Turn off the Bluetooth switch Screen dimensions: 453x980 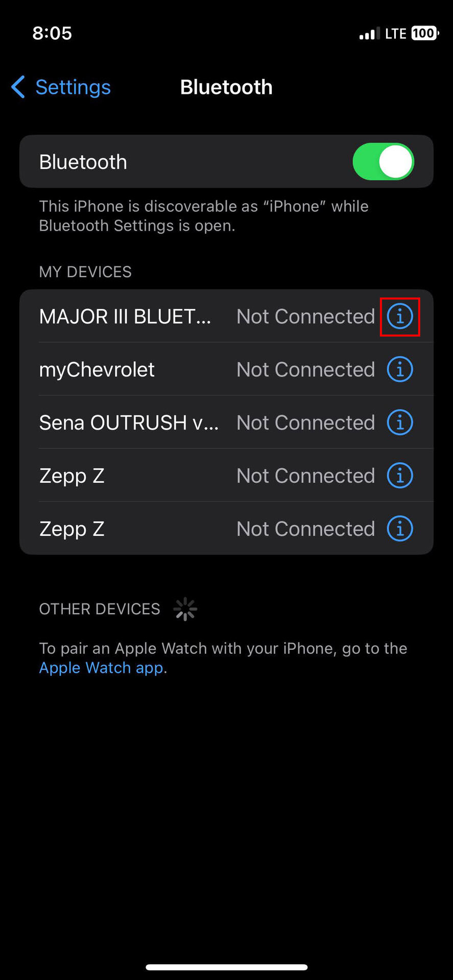tap(383, 162)
